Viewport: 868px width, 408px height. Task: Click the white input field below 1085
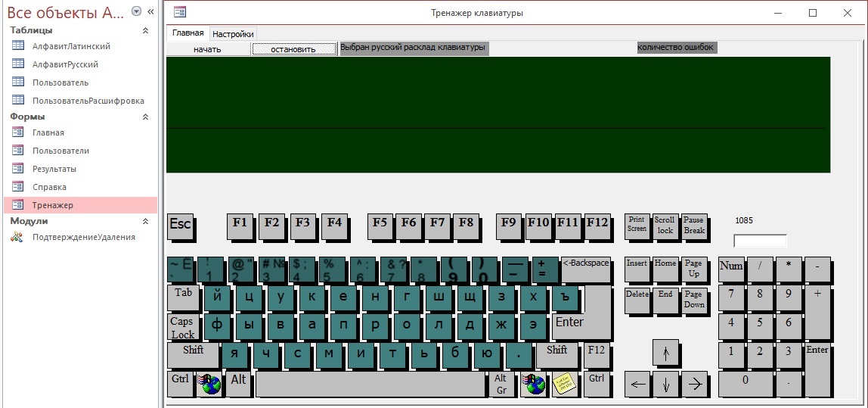(x=760, y=241)
